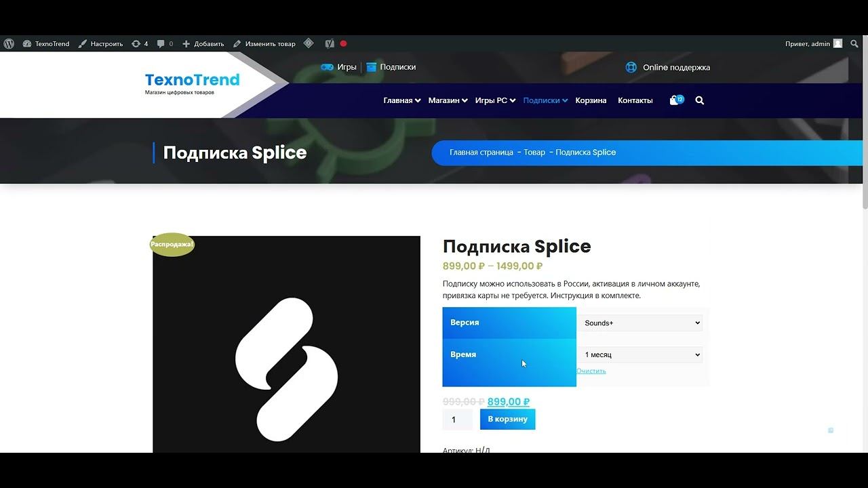Click the gamepad icon next to Игры
Image resolution: width=868 pixels, height=488 pixels.
327,67
